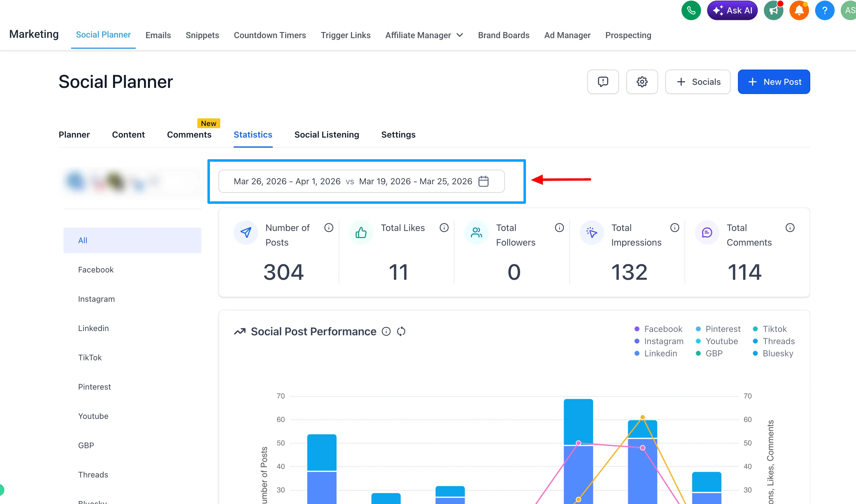Switch to the Social Listening tab

(x=326, y=135)
